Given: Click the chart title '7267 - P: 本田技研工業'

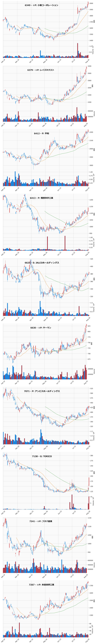Looking at the screenshot, I should 41,585.
